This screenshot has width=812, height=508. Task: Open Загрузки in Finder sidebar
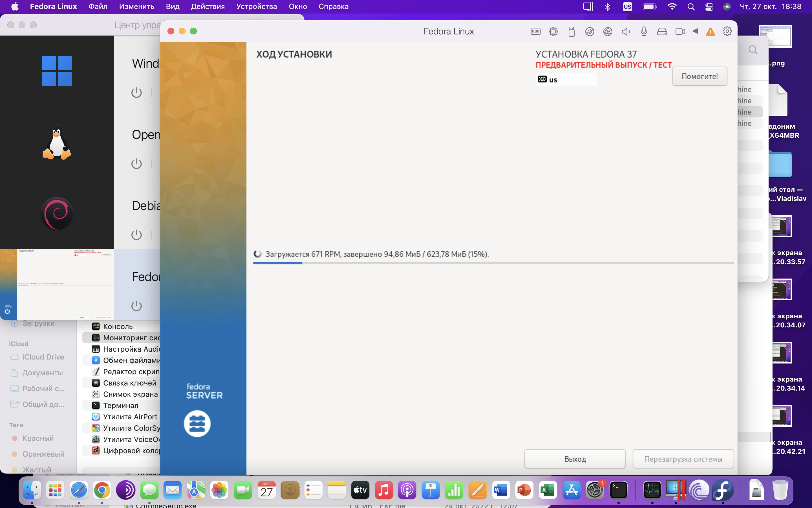click(x=33, y=323)
